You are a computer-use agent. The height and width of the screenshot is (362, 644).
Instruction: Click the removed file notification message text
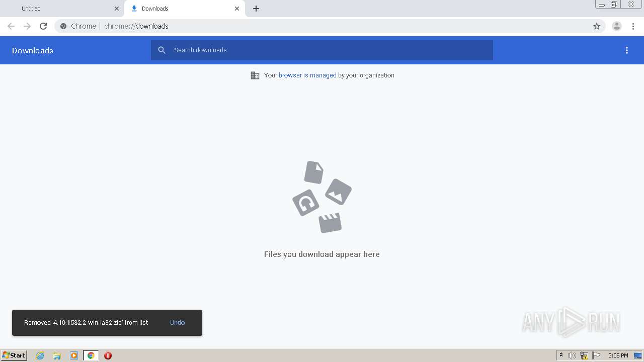tap(86, 323)
